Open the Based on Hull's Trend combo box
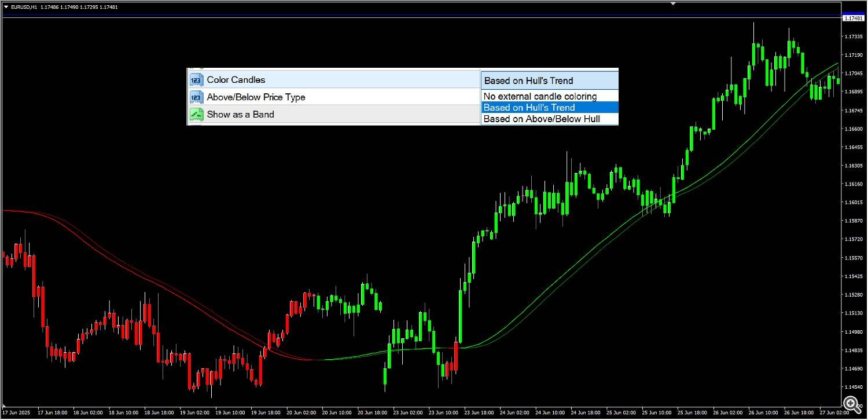Screen dimensions: 868x420 tap(549, 81)
